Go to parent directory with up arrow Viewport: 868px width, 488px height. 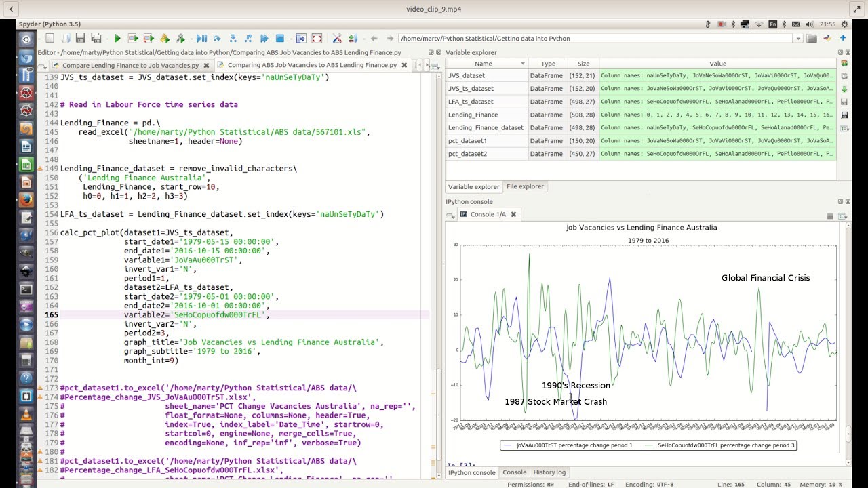844,39
